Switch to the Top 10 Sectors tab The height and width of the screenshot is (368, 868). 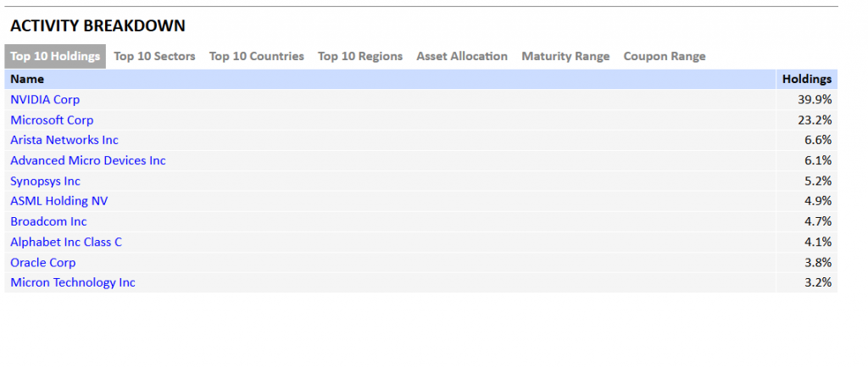154,57
